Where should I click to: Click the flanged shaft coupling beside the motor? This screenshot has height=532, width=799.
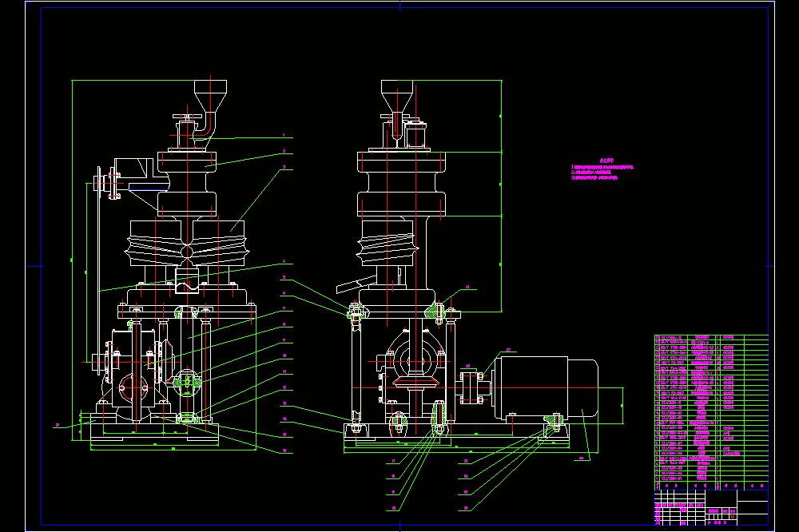(x=471, y=387)
